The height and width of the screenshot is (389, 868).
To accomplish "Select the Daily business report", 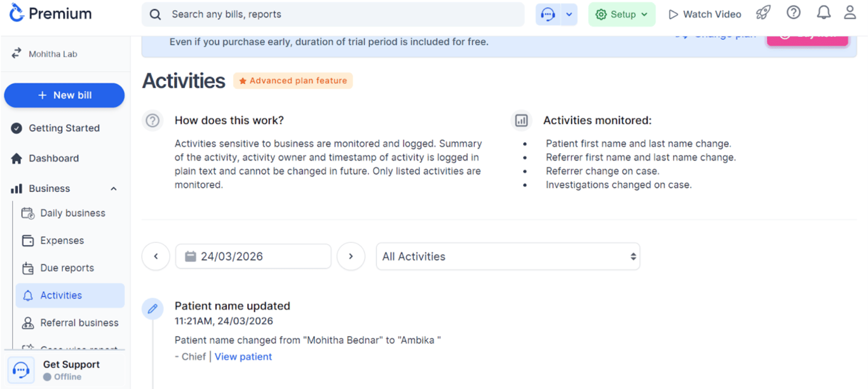I will point(72,213).
